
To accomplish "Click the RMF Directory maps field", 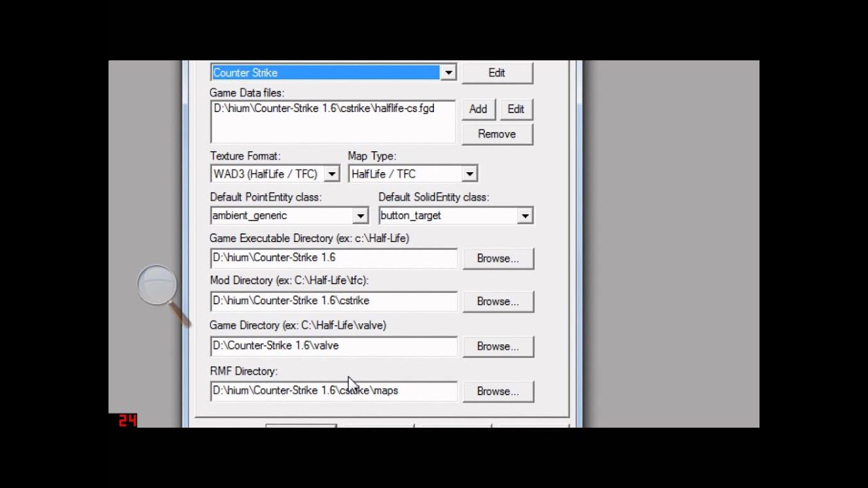I will [x=334, y=391].
